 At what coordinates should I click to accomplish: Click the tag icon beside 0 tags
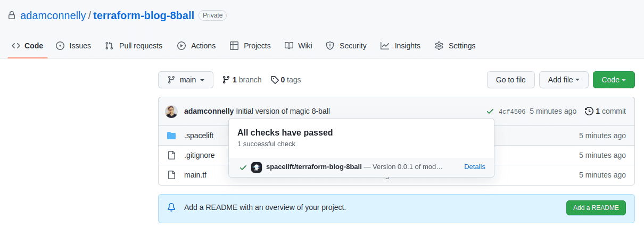tap(275, 80)
